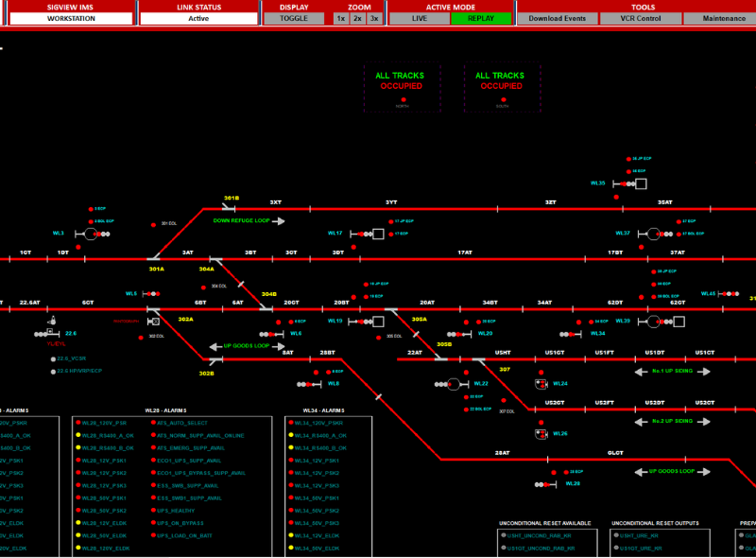Click the WL20 signal icon
This screenshot has width=756, height=558.
pyautogui.click(x=459, y=334)
